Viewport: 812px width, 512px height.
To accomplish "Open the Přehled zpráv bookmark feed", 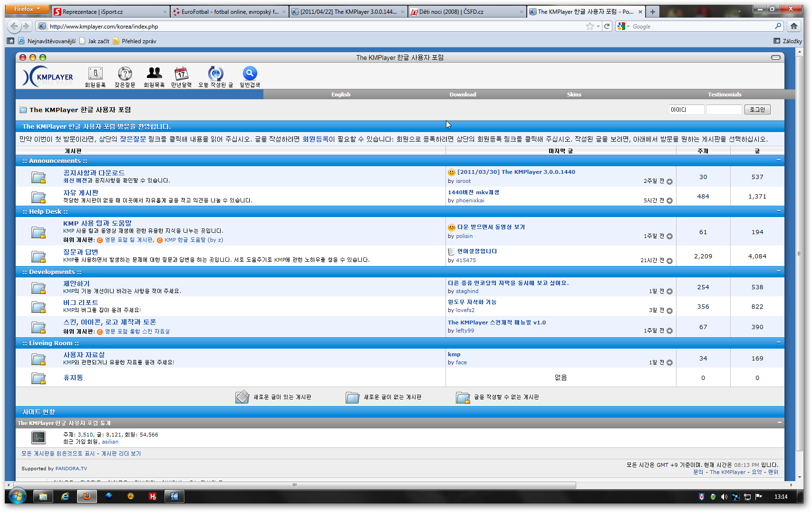I will [x=135, y=41].
